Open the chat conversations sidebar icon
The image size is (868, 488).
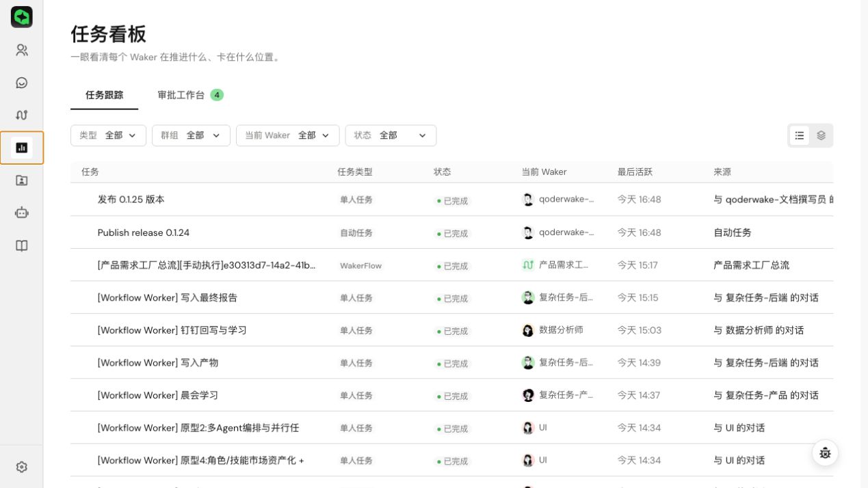22,83
